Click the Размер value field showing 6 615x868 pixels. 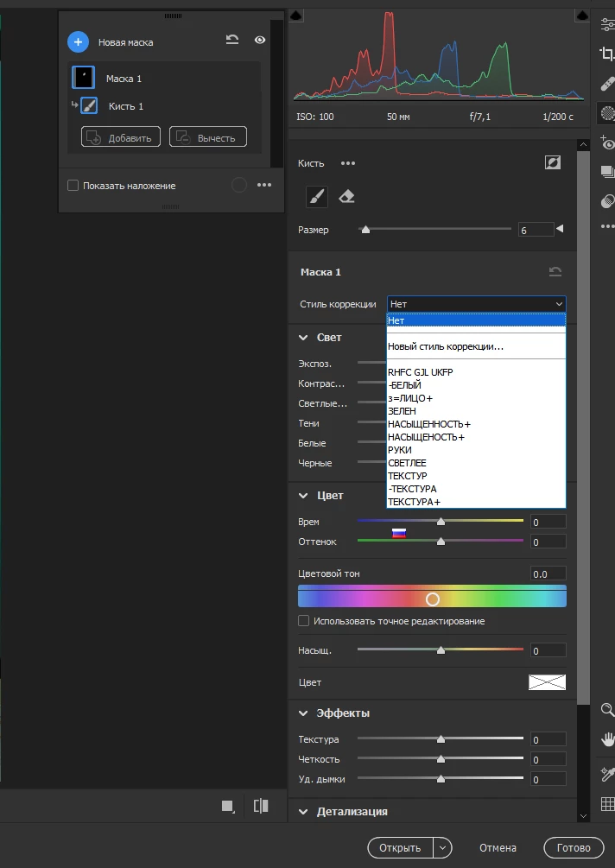(536, 230)
